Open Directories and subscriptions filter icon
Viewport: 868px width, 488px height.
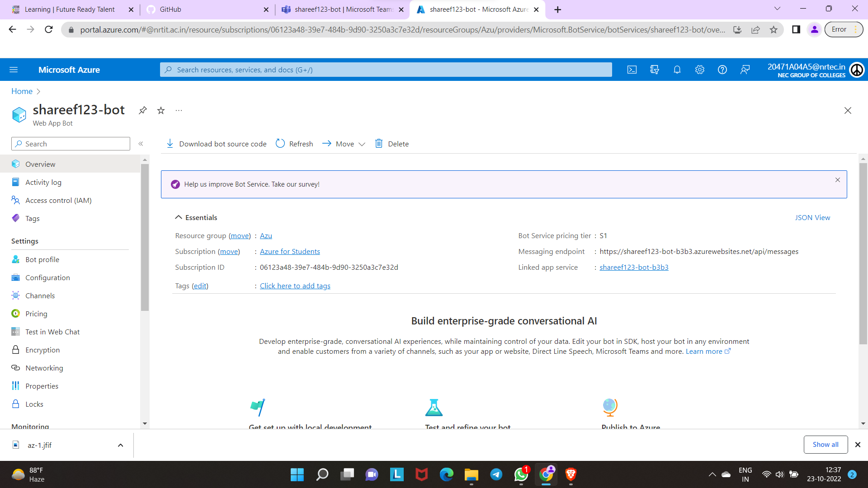click(654, 70)
